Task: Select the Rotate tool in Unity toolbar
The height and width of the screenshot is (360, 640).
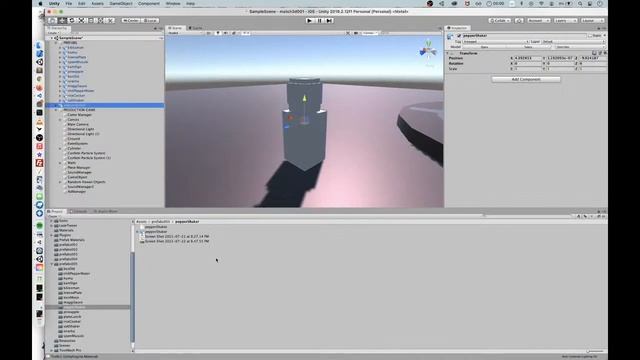Action: pyautogui.click(x=72, y=20)
